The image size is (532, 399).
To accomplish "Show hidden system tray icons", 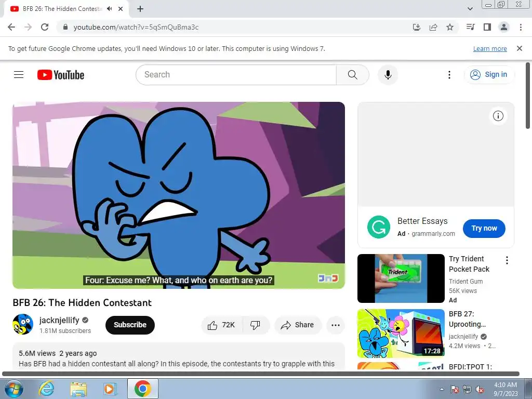I will click(442, 389).
